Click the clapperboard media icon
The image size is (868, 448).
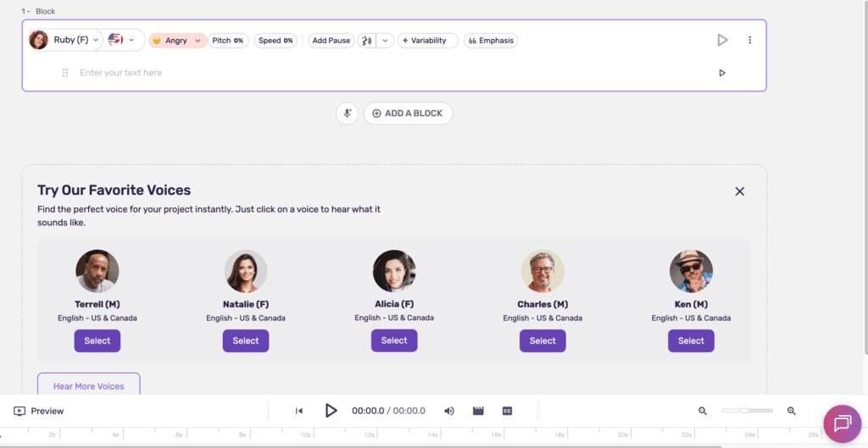(478, 411)
